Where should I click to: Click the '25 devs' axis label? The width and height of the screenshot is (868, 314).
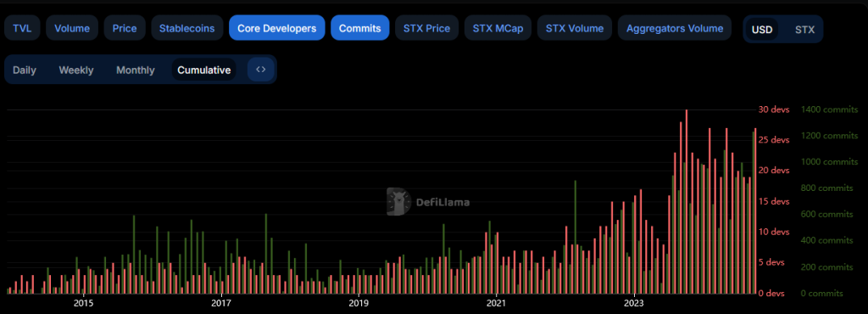[x=773, y=140]
